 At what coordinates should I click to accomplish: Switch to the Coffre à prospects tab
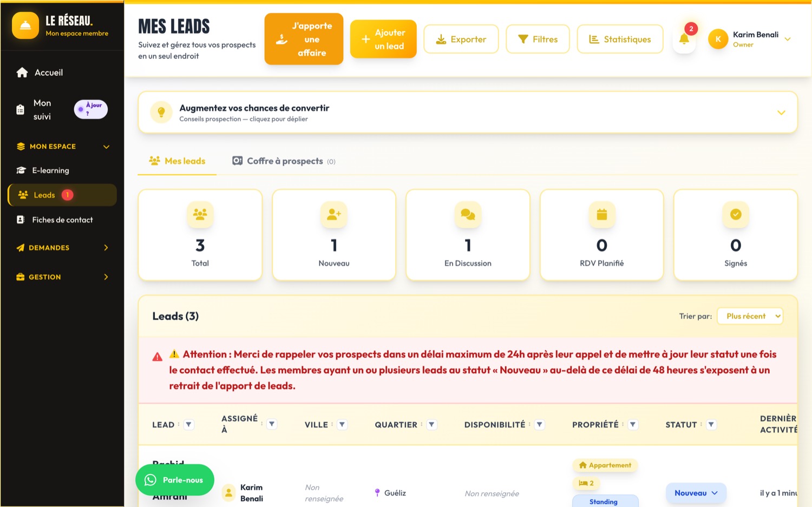[x=284, y=161]
